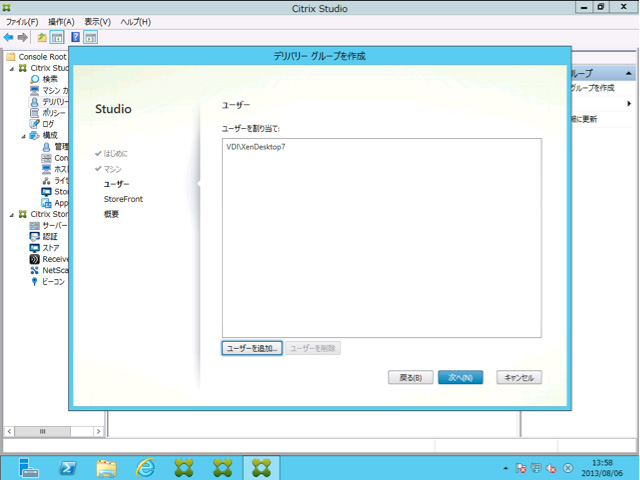Select the 認証 authentication node icon
The height and width of the screenshot is (480, 640).
35,236
